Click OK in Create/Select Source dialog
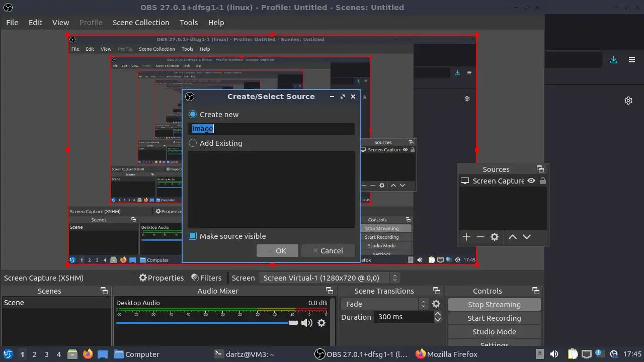Screen dimensions: 644x362 point(277,250)
